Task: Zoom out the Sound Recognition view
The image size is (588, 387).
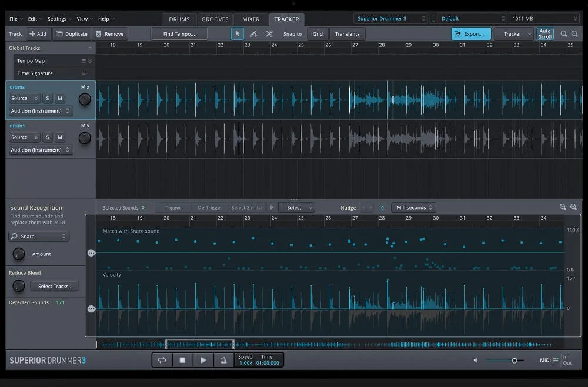Action: pos(563,207)
